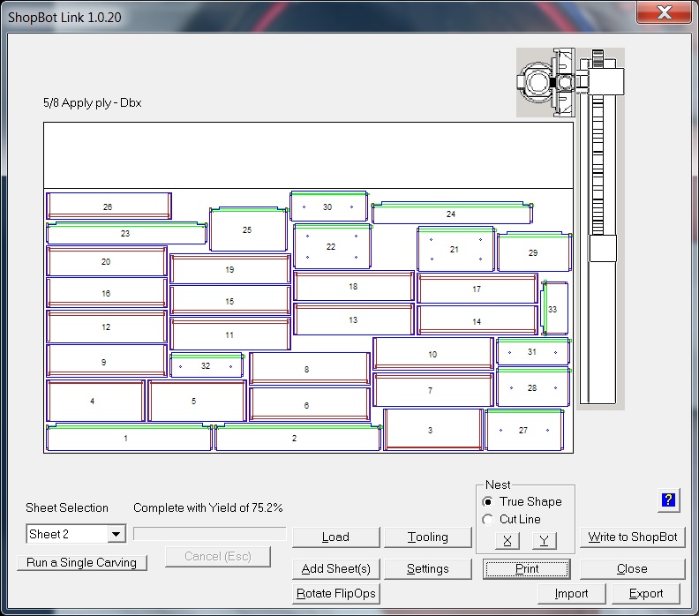Print the nested sheet layout

pyautogui.click(x=527, y=568)
